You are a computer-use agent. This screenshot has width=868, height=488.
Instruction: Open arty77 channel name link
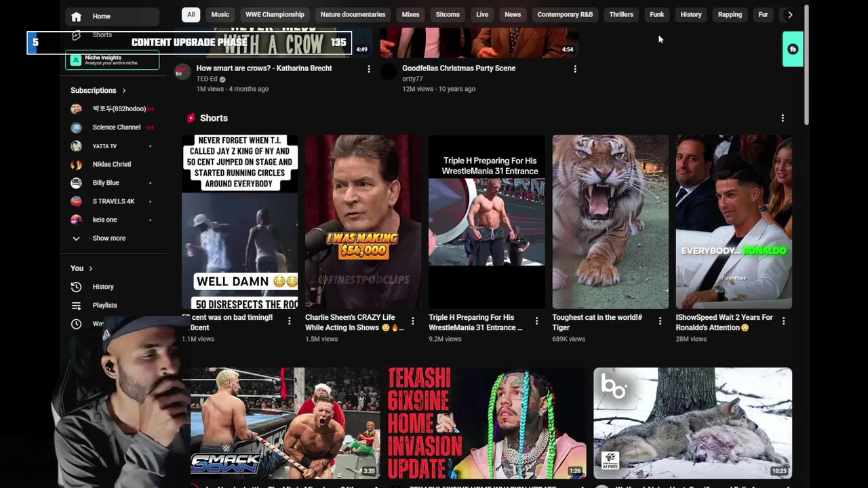[x=412, y=79]
